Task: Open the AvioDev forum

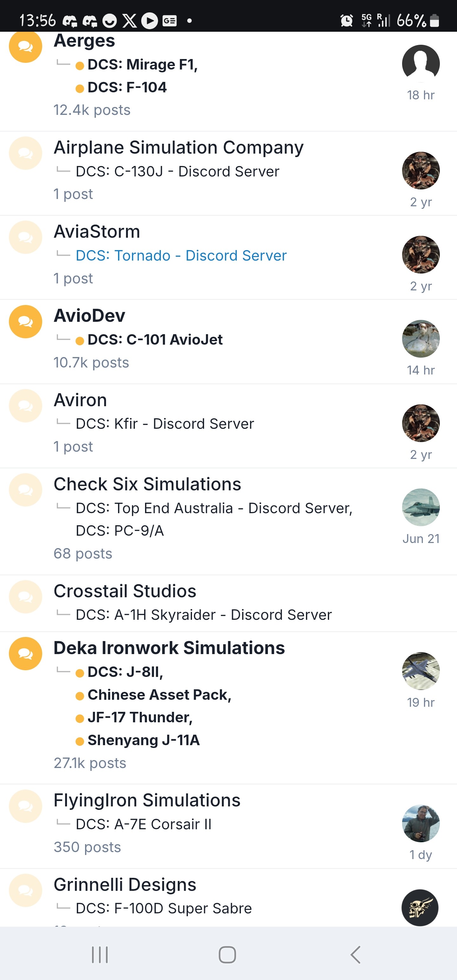Action: pos(89,316)
